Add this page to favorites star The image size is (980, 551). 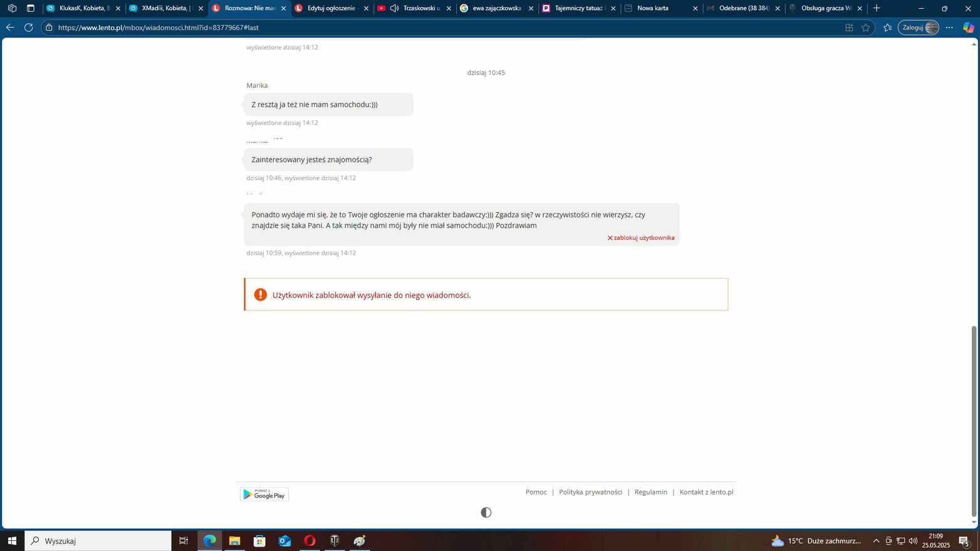[866, 28]
